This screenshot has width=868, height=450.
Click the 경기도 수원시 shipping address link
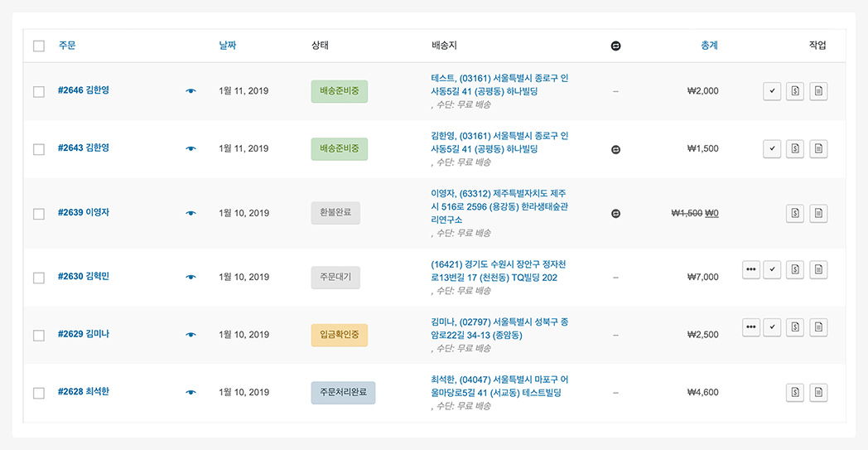pyautogui.click(x=500, y=271)
